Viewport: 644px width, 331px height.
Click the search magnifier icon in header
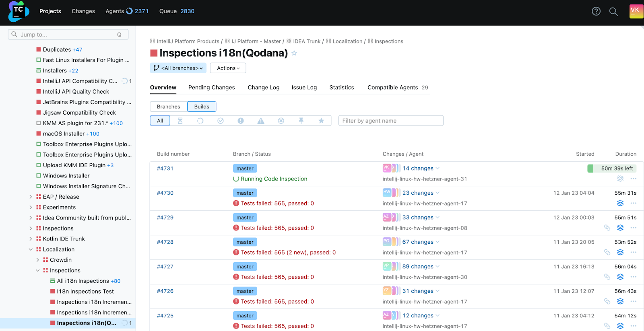(x=613, y=12)
